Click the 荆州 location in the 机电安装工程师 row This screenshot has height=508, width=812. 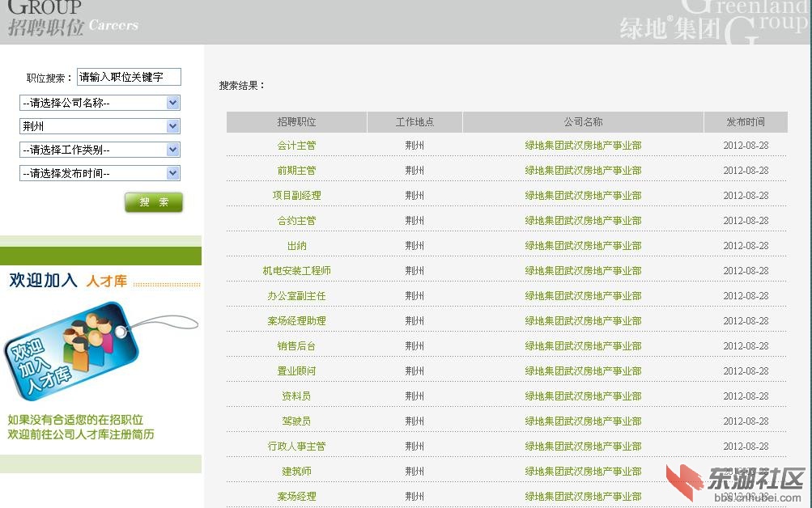coord(415,271)
